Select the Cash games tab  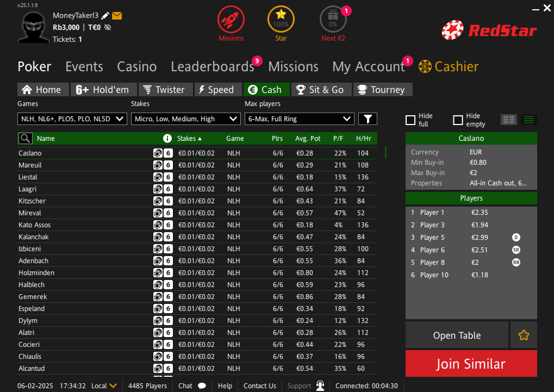point(266,90)
